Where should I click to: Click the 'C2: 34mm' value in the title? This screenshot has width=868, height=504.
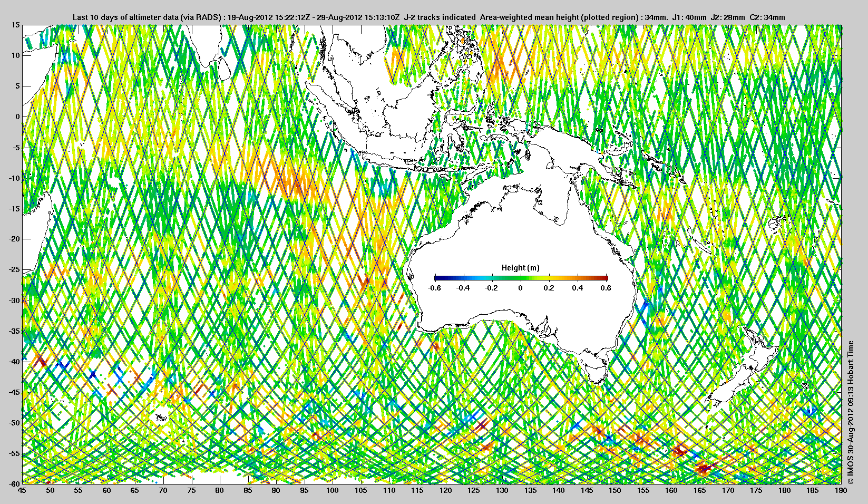tap(767, 17)
